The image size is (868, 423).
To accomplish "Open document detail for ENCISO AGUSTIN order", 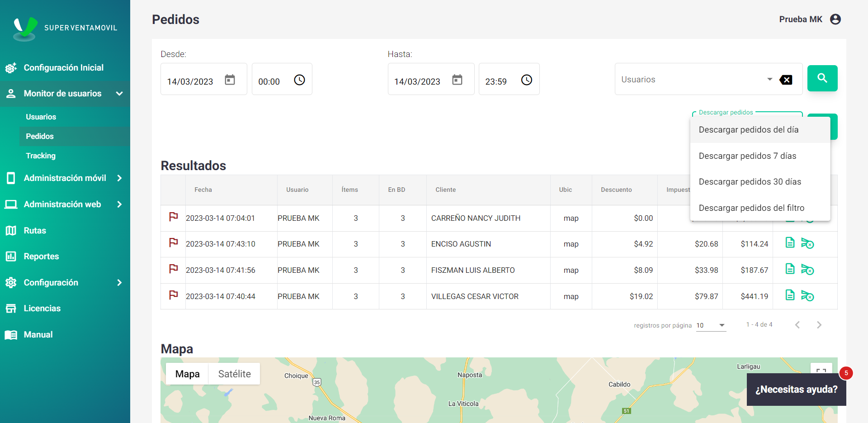I will tap(790, 242).
